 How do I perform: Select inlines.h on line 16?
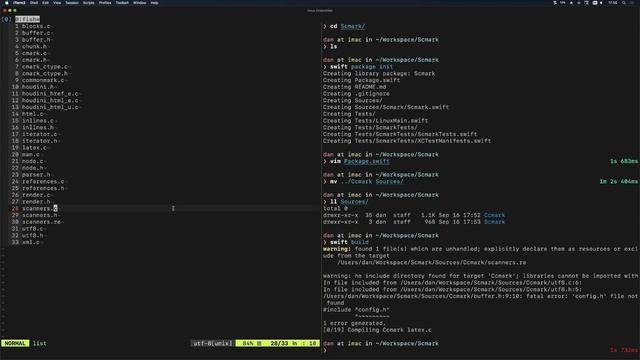tap(38, 127)
